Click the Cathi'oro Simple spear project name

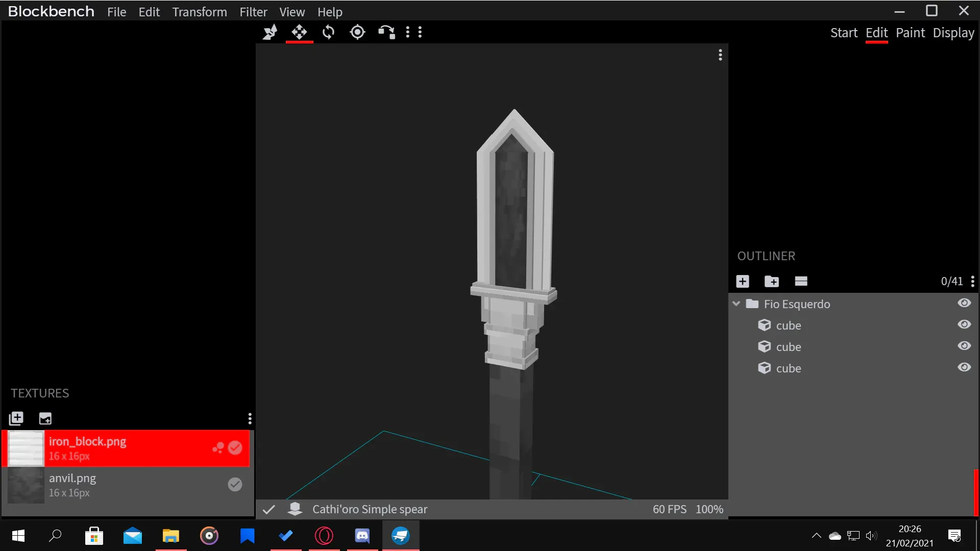pos(370,509)
